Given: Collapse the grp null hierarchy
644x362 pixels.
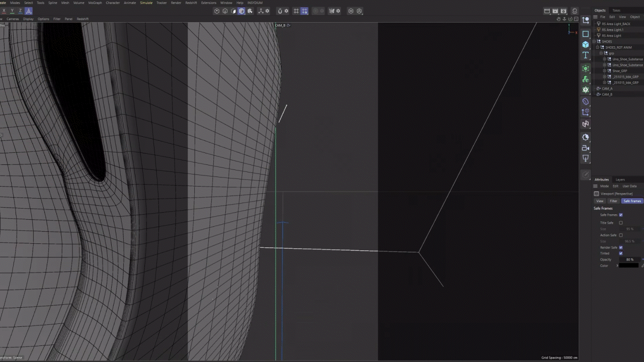Looking at the screenshot, I should [601, 53].
